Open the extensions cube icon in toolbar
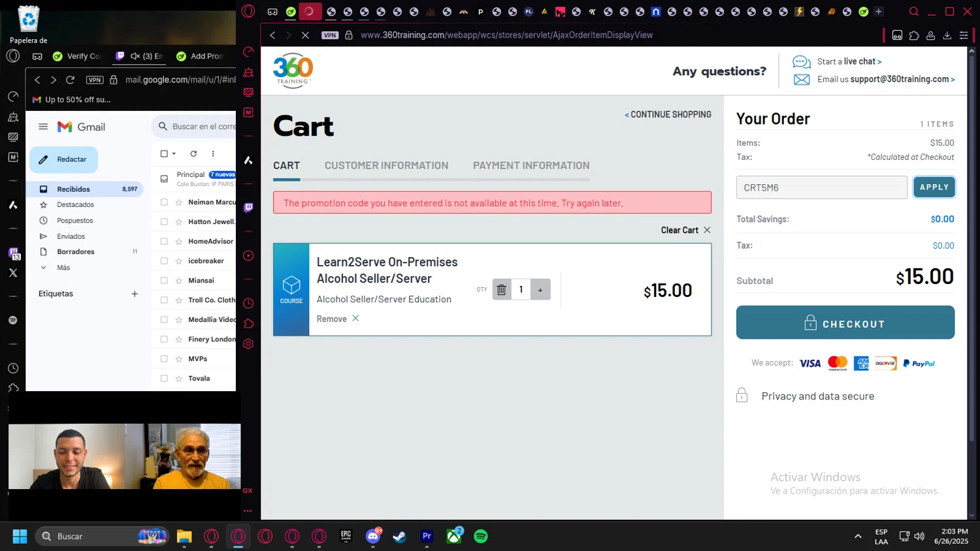This screenshot has height=551, width=980. pos(914,35)
